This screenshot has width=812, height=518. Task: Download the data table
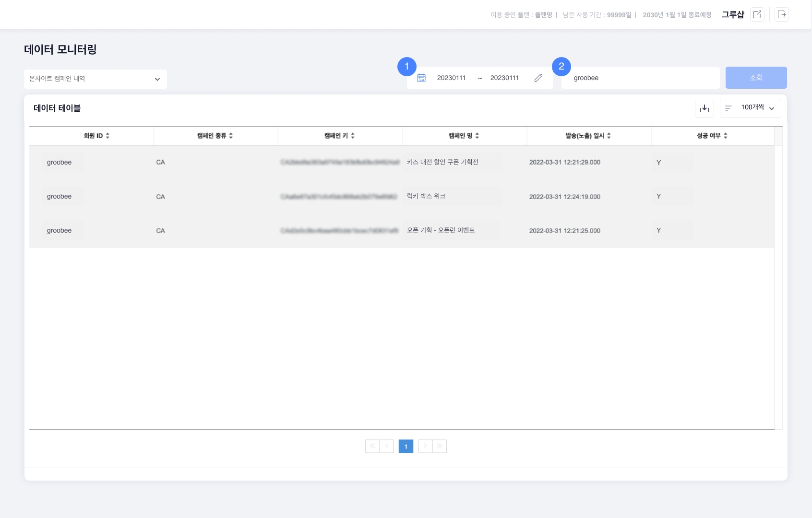704,108
